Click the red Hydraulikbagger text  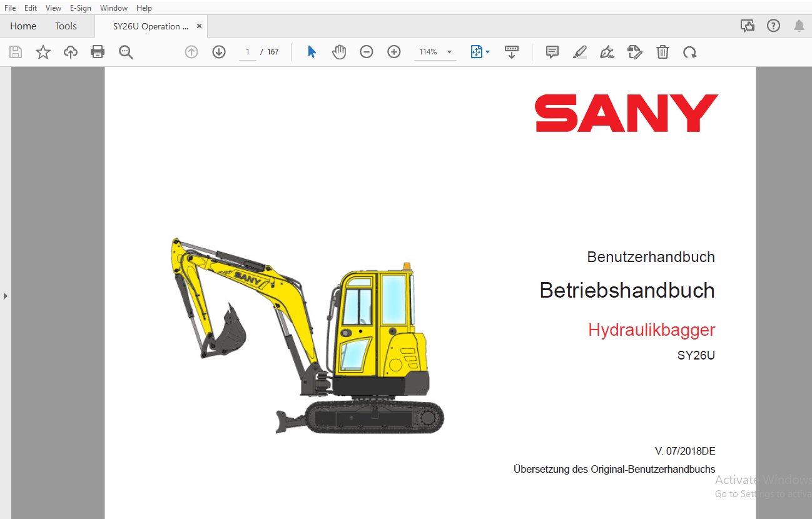(x=651, y=330)
